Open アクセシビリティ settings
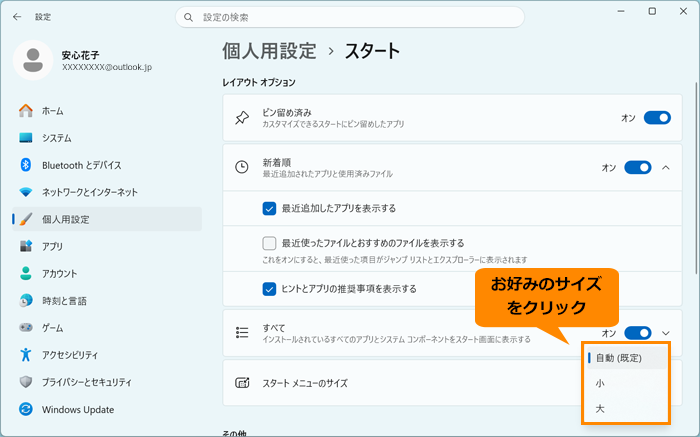 (107, 355)
